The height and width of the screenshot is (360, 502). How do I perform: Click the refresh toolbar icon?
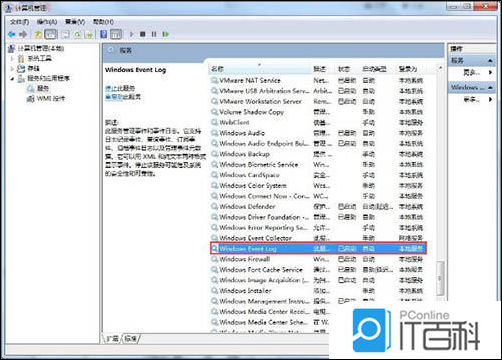(78, 34)
